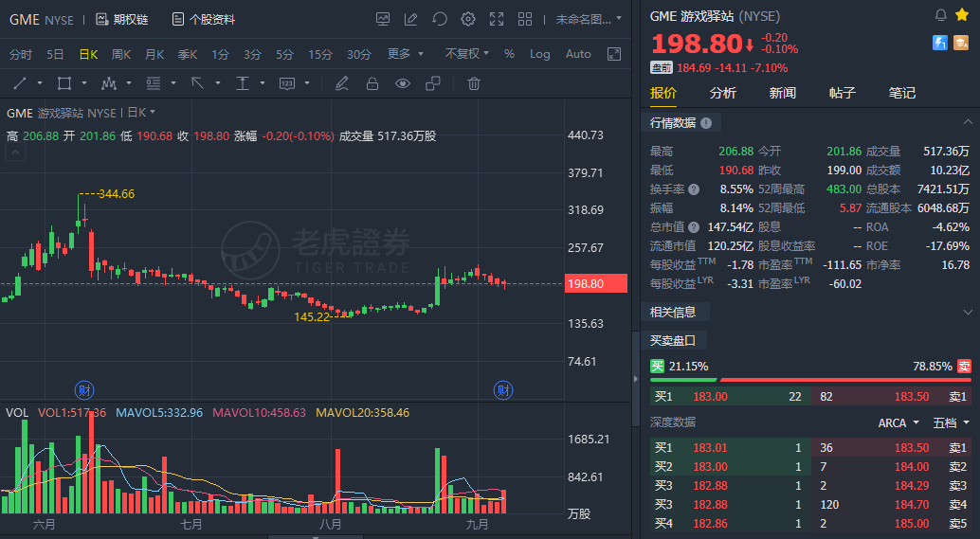The width and height of the screenshot is (980, 539).
Task: Toggle drawings visibility eye icon
Action: pyautogui.click(x=403, y=83)
